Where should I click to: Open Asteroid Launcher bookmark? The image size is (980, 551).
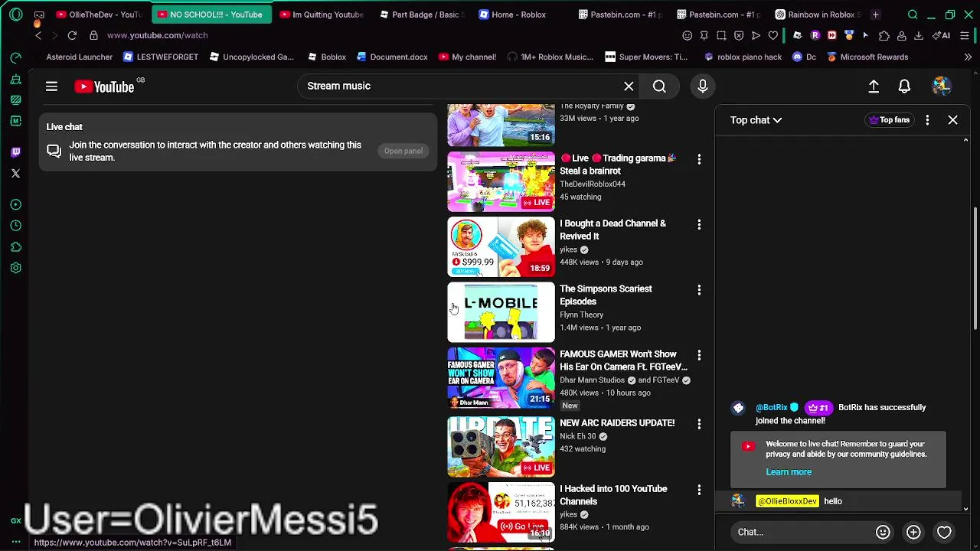coord(79,57)
